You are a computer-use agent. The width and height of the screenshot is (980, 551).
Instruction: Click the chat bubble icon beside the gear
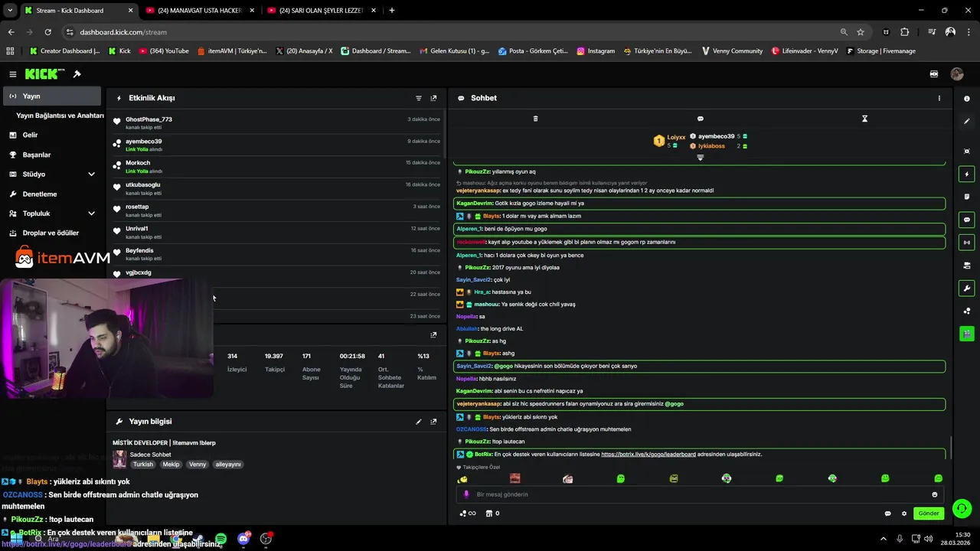click(x=887, y=514)
